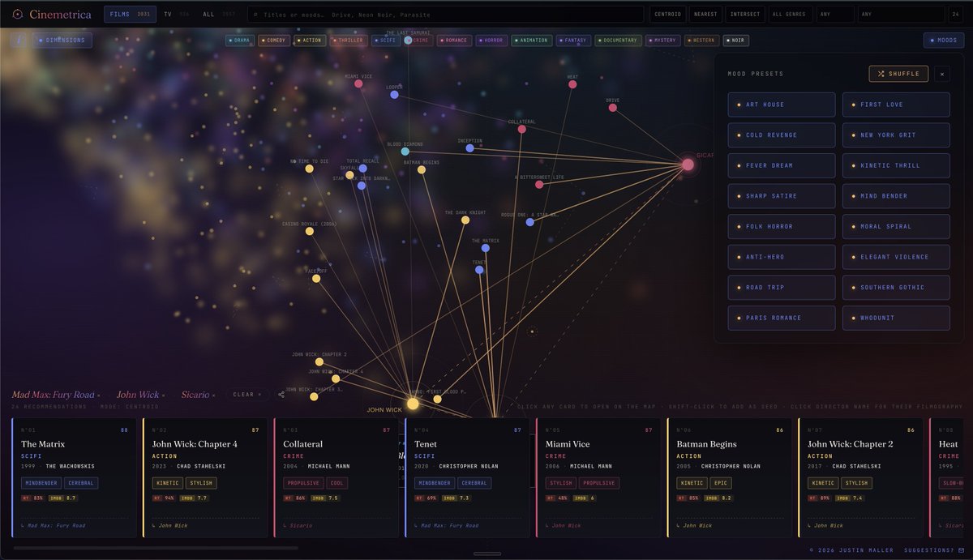Click the Suggestions? link

point(929,549)
